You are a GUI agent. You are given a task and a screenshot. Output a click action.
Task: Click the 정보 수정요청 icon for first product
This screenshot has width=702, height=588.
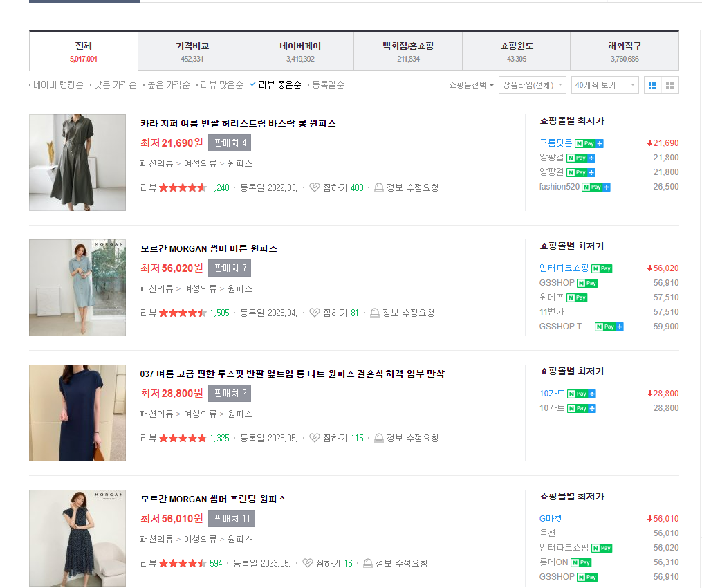coord(378,187)
